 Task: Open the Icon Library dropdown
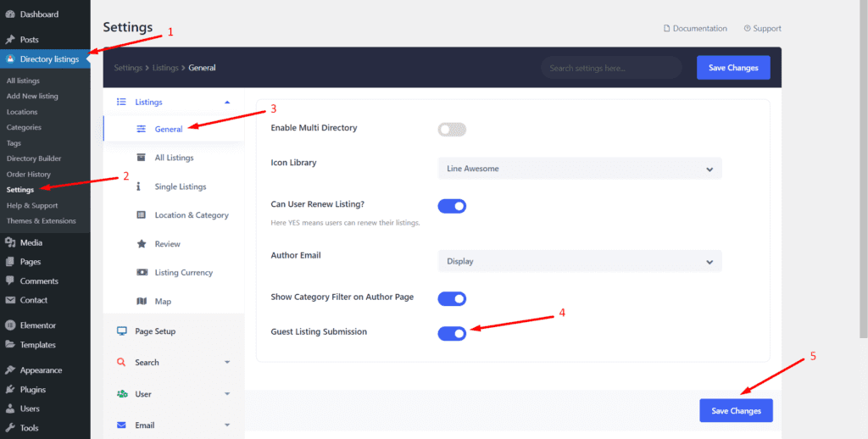[579, 169]
